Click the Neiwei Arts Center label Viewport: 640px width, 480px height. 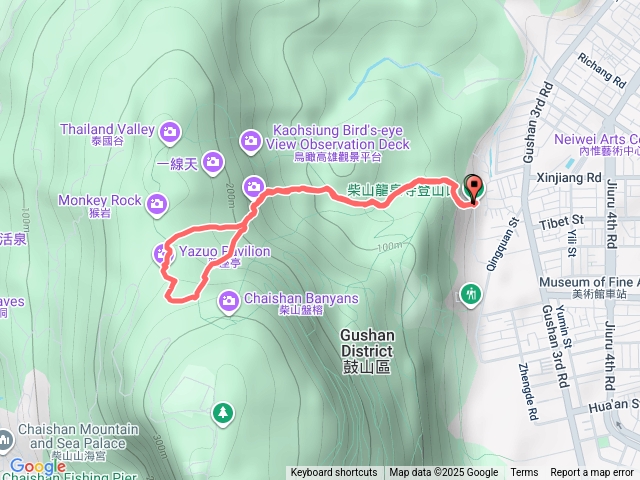point(597,144)
